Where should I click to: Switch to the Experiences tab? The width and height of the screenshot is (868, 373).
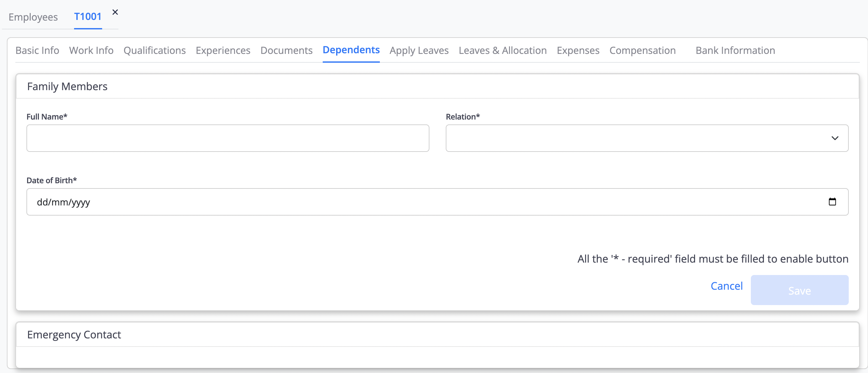(223, 50)
